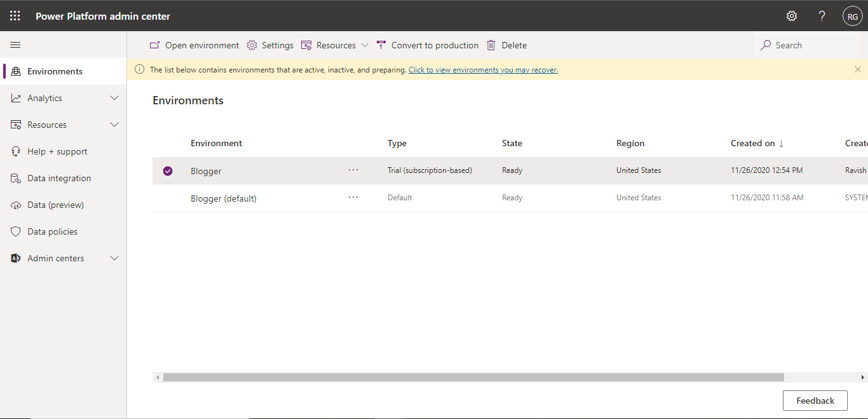Sort by Type column header

click(x=397, y=143)
